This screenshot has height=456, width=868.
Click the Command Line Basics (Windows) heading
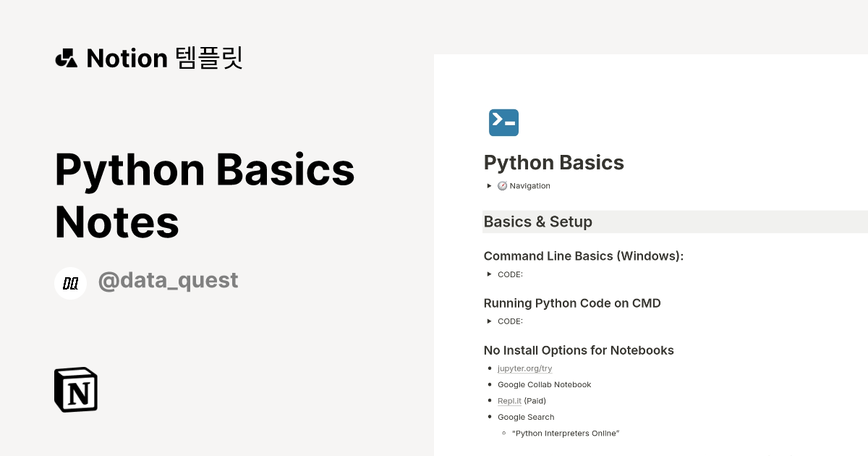click(x=584, y=256)
